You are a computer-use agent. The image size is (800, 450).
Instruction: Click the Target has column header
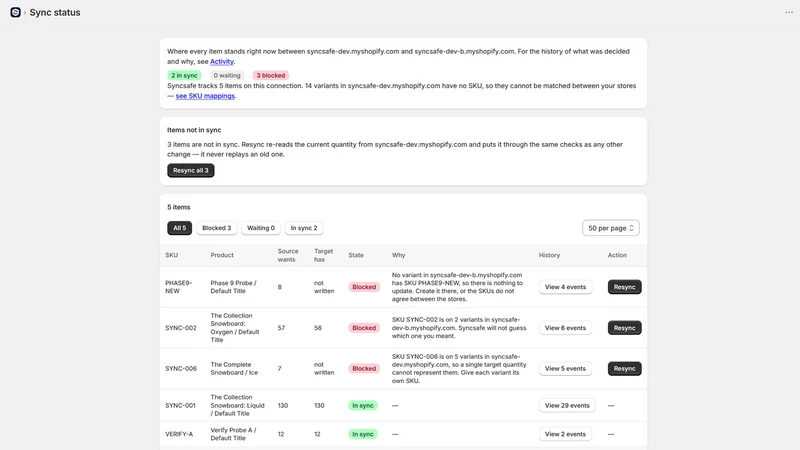pyautogui.click(x=323, y=255)
